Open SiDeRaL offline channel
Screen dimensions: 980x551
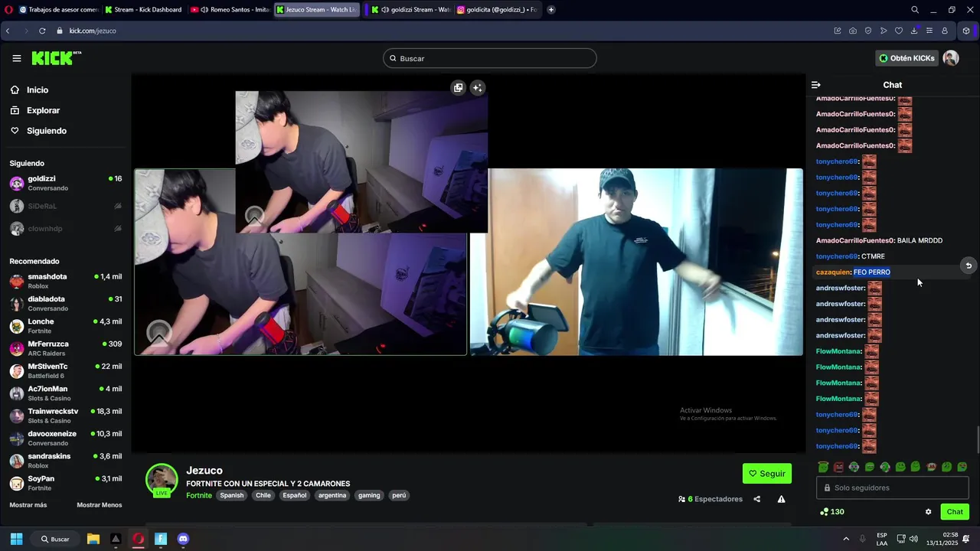66,206
